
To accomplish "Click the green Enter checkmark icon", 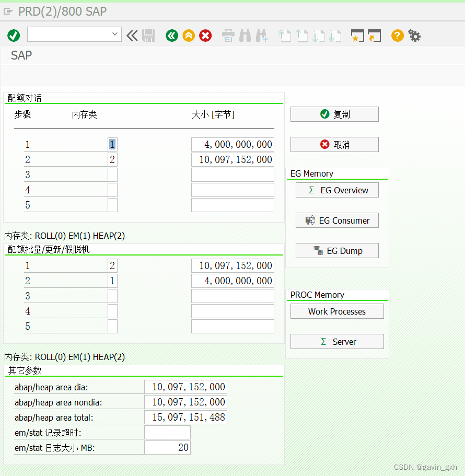I will click(14, 36).
